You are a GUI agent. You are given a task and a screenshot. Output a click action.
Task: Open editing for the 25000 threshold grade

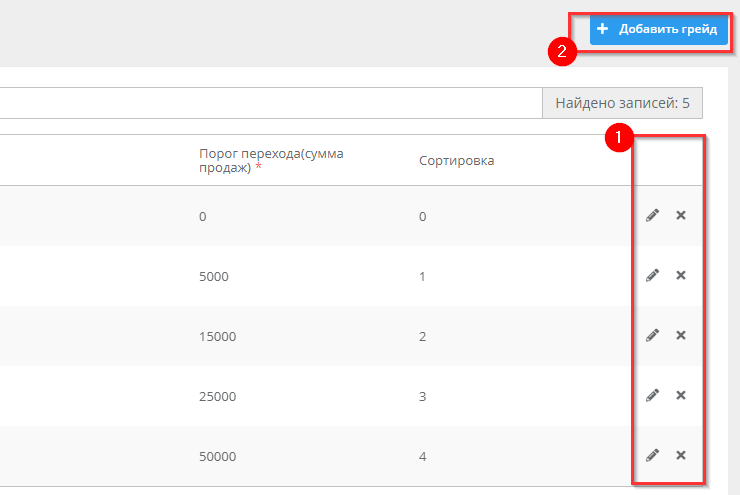pyautogui.click(x=652, y=395)
